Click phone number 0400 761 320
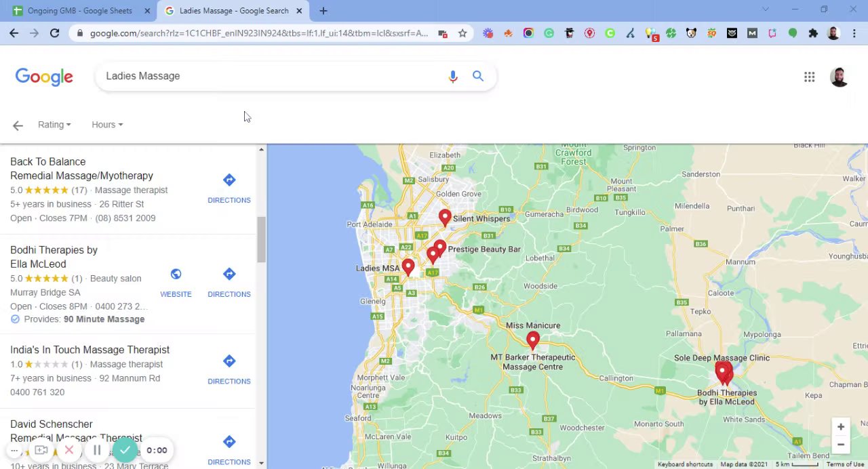 37,392
